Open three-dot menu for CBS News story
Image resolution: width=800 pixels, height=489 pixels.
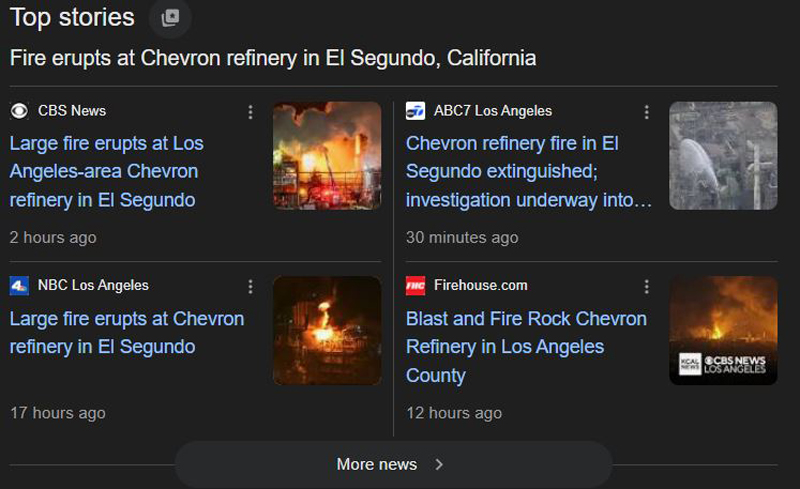pos(250,112)
